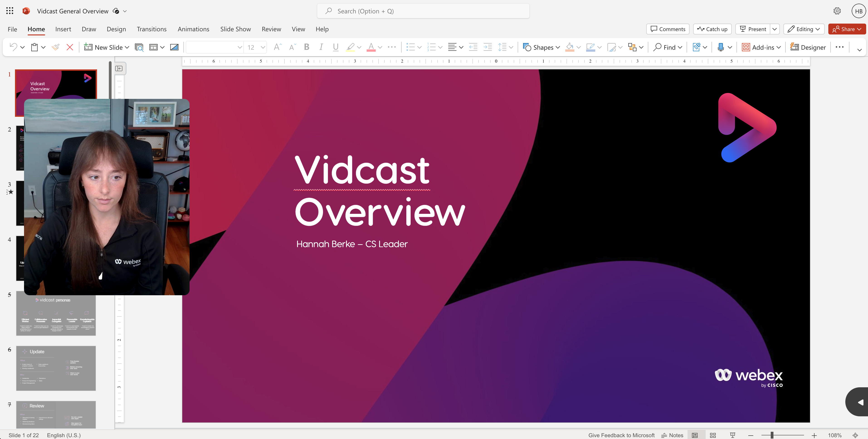Screen dimensions: 868x439
Task: Switch to Normal view in status bar
Action: 695,435
